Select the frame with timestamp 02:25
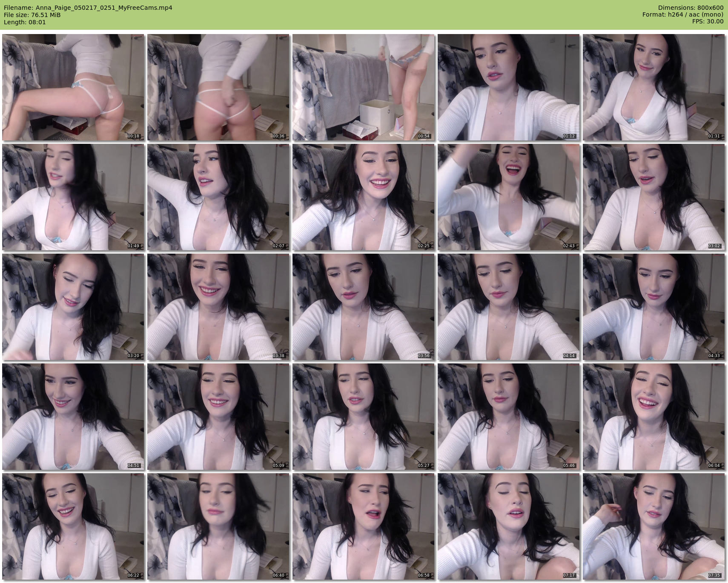The height and width of the screenshot is (583, 728). [x=364, y=197]
